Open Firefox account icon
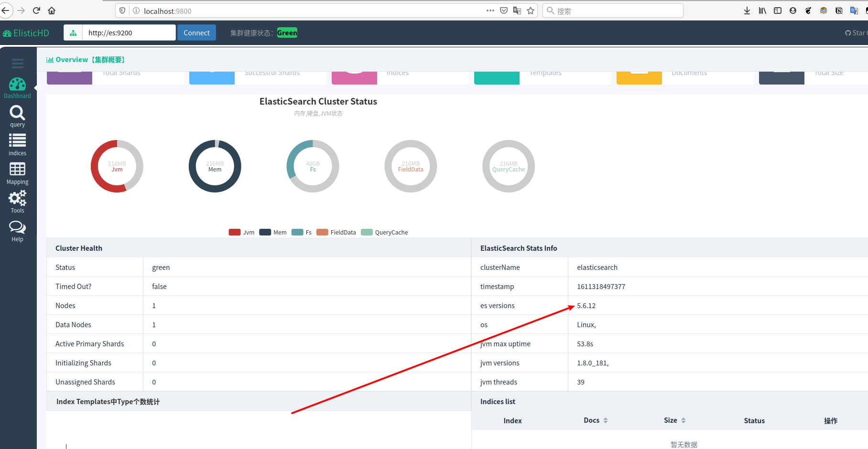The width and height of the screenshot is (868, 449). 793,11
